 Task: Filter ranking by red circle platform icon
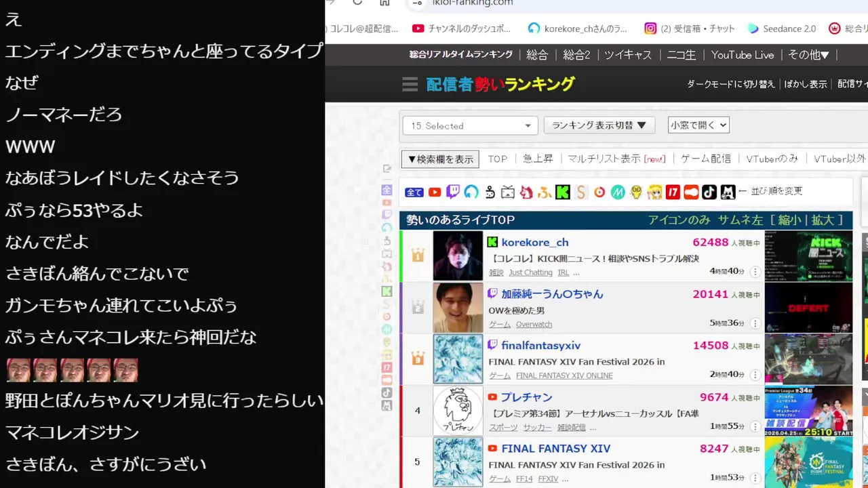[x=599, y=192]
